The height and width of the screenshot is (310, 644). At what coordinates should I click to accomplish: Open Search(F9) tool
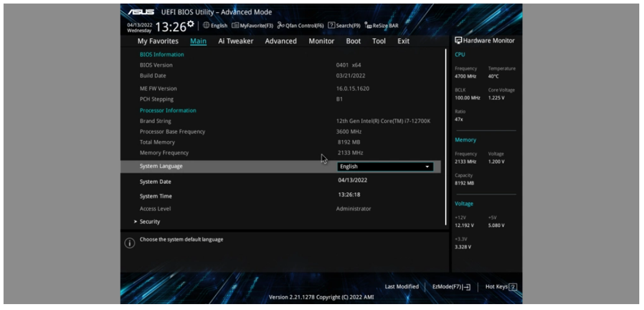point(344,25)
